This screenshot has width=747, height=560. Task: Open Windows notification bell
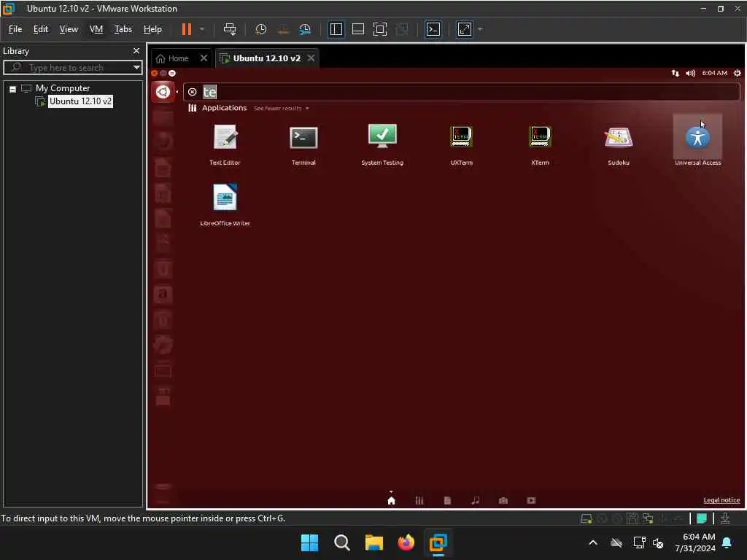pos(727,542)
